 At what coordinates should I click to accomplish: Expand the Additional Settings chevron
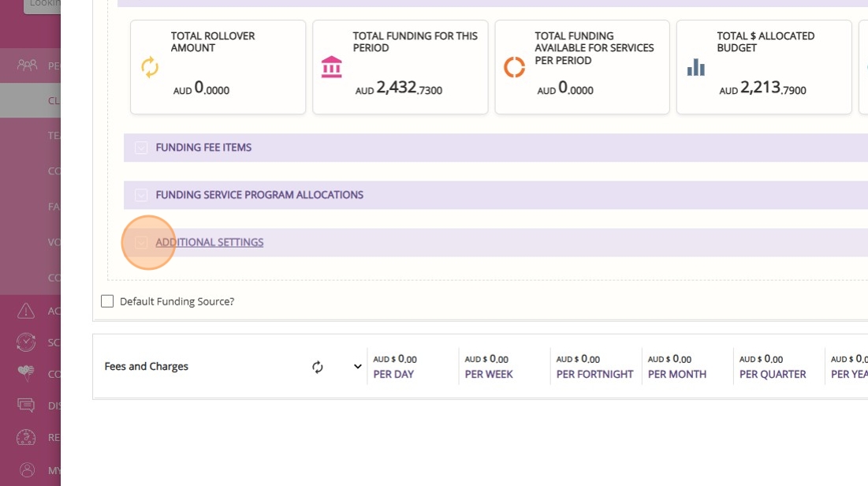tap(141, 242)
